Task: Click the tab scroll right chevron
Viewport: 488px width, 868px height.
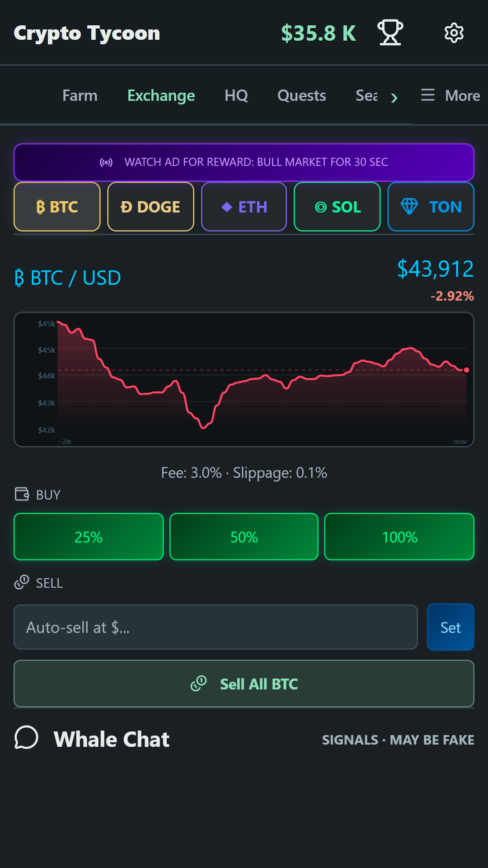Action: coord(394,97)
